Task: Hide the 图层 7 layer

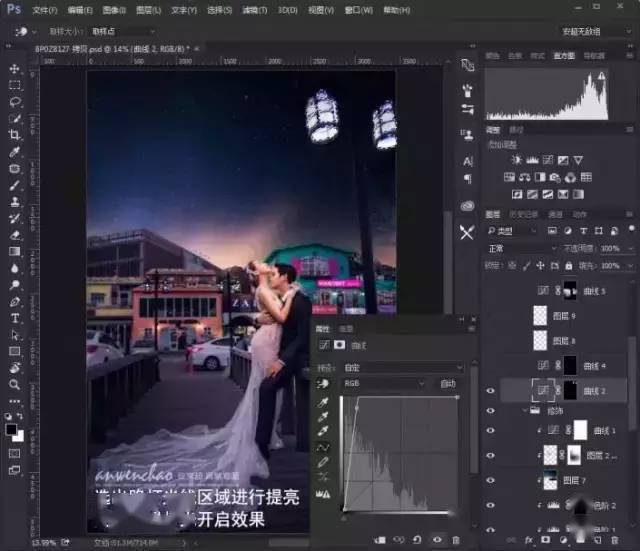Action: tap(491, 480)
